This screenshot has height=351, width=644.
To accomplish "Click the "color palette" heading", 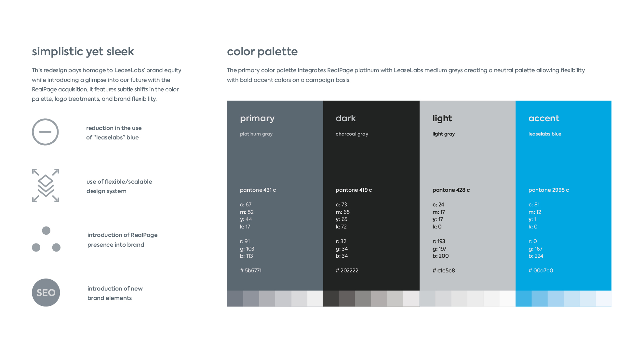I will pyautogui.click(x=262, y=52).
